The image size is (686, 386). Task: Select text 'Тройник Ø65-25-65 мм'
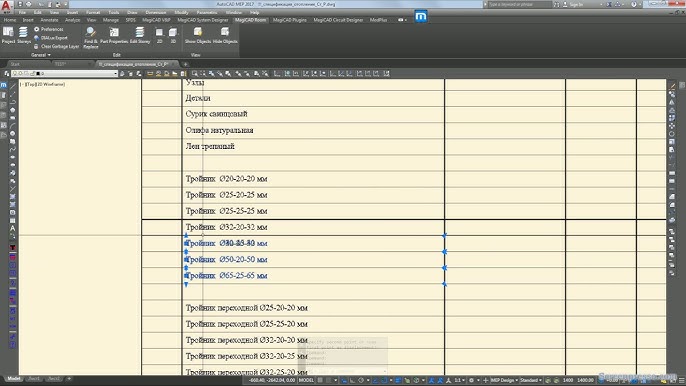pos(226,276)
